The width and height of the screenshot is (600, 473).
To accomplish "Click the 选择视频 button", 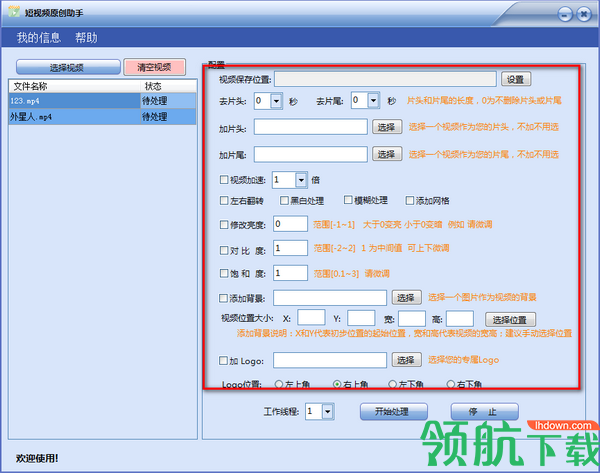I will coord(68,67).
